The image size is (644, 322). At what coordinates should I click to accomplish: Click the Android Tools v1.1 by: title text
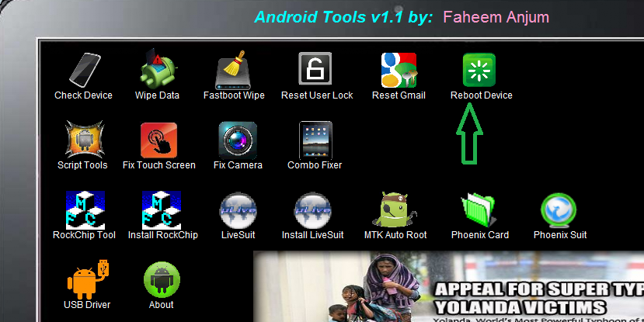343,17
